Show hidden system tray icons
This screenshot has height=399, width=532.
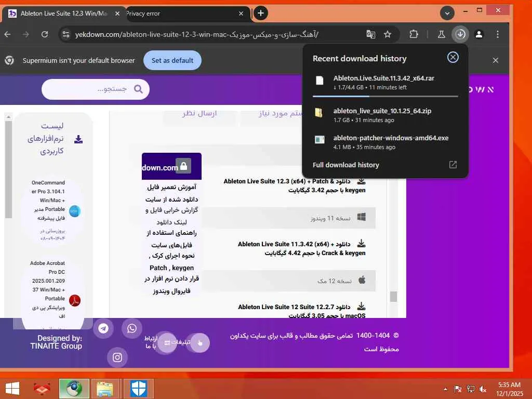click(445, 389)
